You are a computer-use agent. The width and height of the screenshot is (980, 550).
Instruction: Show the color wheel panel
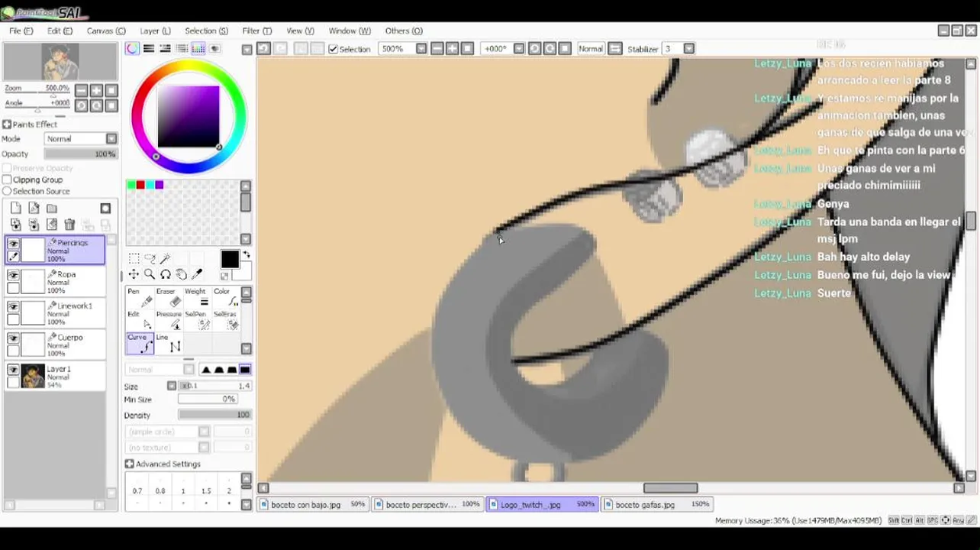(133, 48)
